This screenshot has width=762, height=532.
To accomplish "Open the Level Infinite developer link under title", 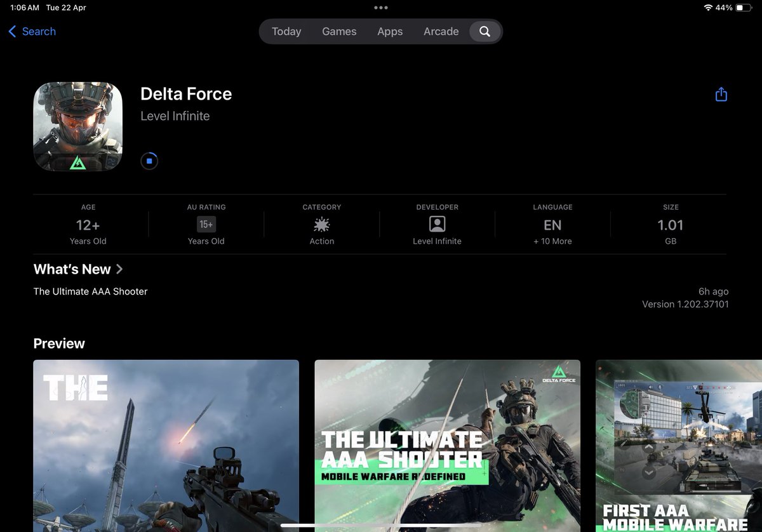I will [x=175, y=116].
